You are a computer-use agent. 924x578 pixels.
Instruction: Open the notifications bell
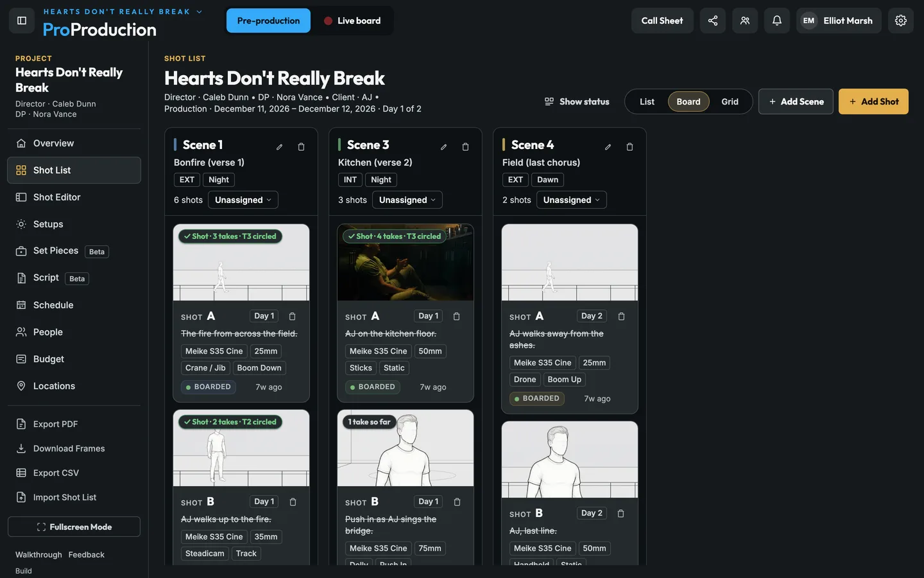(777, 21)
